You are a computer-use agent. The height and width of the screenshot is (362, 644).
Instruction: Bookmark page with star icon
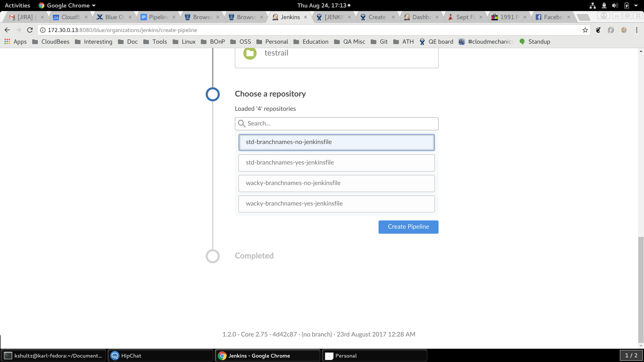[585, 30]
